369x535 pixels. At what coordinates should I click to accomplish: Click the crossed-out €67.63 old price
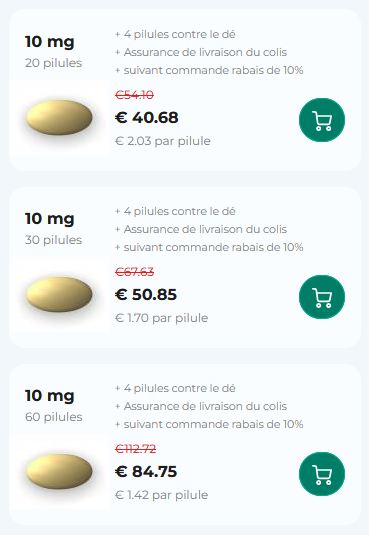(x=134, y=272)
